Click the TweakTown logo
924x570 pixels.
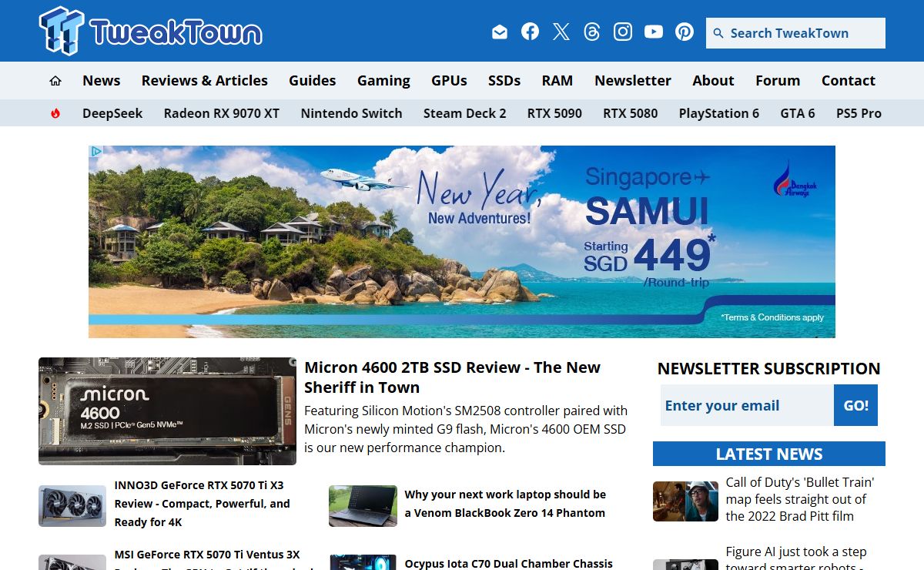pyautogui.click(x=151, y=31)
